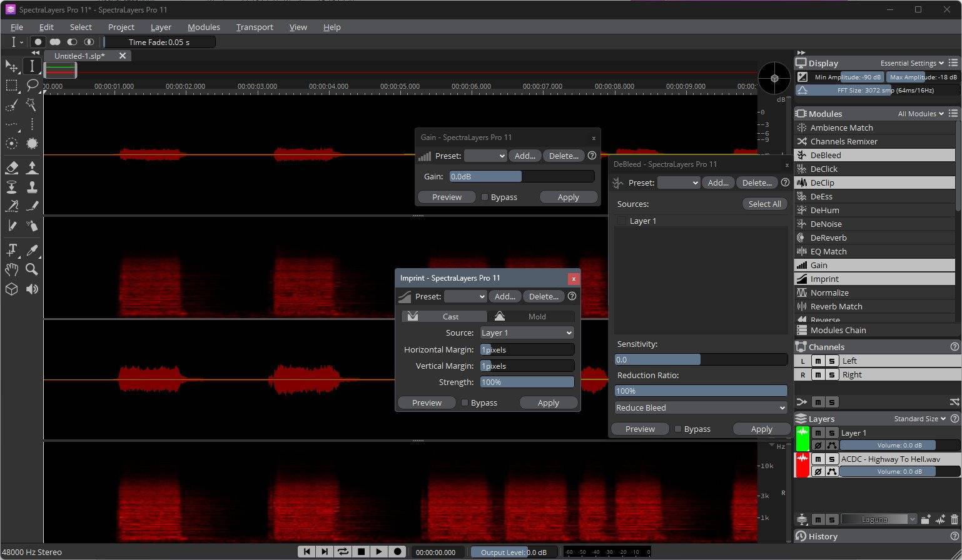
Task: Select the zoom magnifier tool
Action: point(32,269)
